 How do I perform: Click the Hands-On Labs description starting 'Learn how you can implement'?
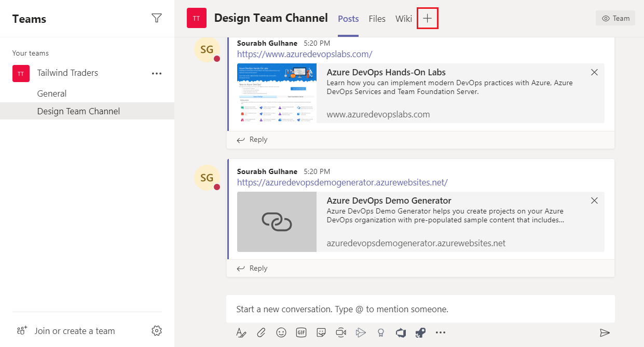450,87
